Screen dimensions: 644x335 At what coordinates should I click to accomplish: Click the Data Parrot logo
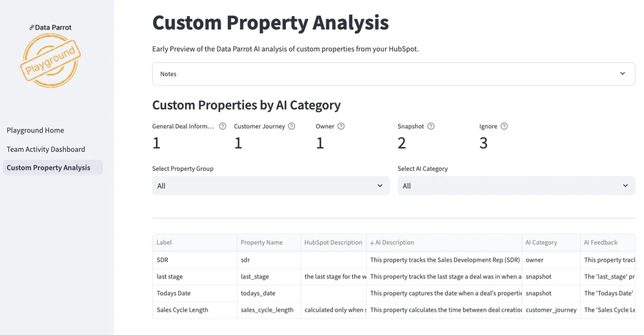51,27
